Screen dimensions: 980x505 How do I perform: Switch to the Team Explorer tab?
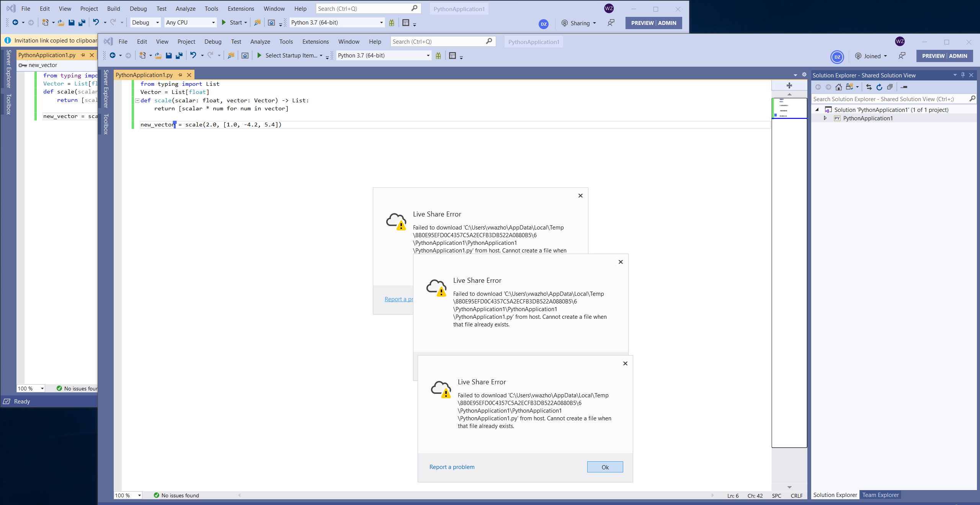point(880,495)
